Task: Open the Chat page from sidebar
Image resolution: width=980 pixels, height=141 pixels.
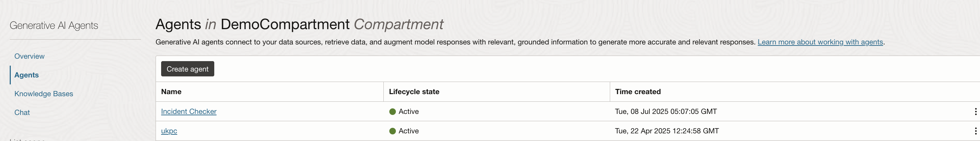Action: [x=22, y=113]
